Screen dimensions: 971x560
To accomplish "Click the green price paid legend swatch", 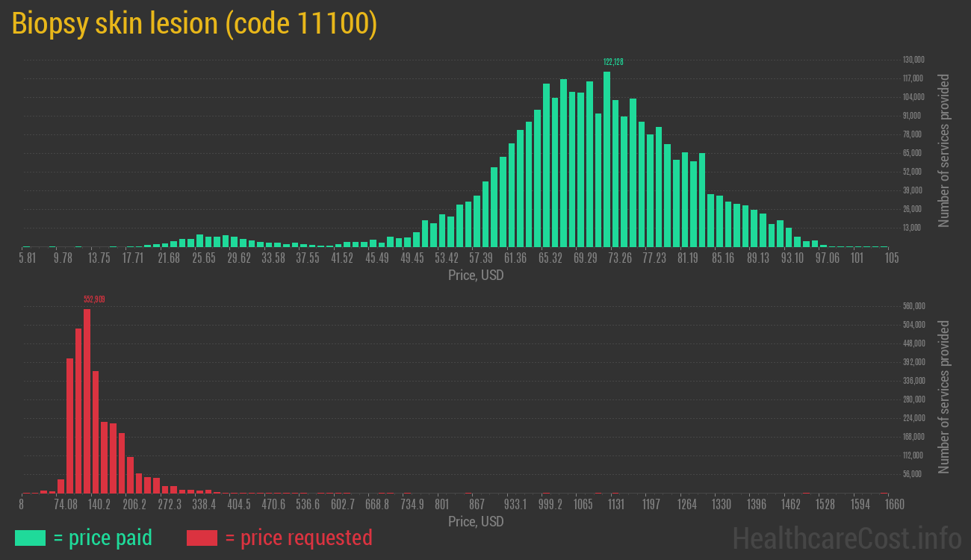I will [x=30, y=538].
